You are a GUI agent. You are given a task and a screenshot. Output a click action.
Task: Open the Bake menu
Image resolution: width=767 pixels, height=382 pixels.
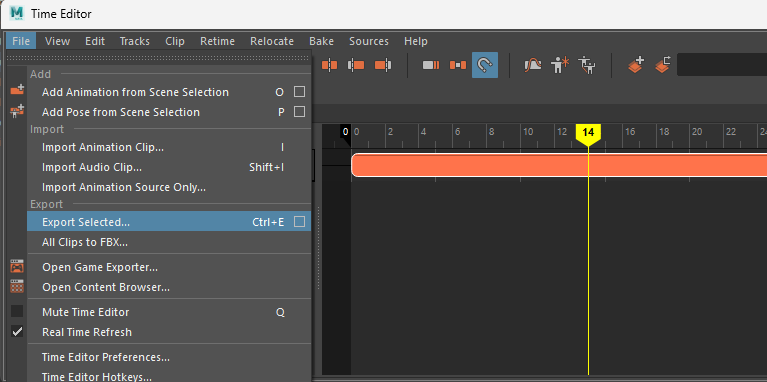point(321,41)
